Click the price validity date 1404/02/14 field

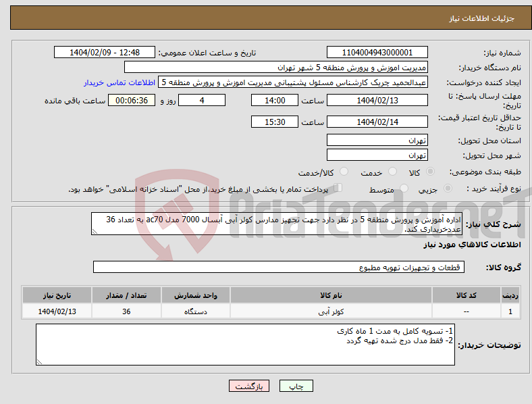377,122
